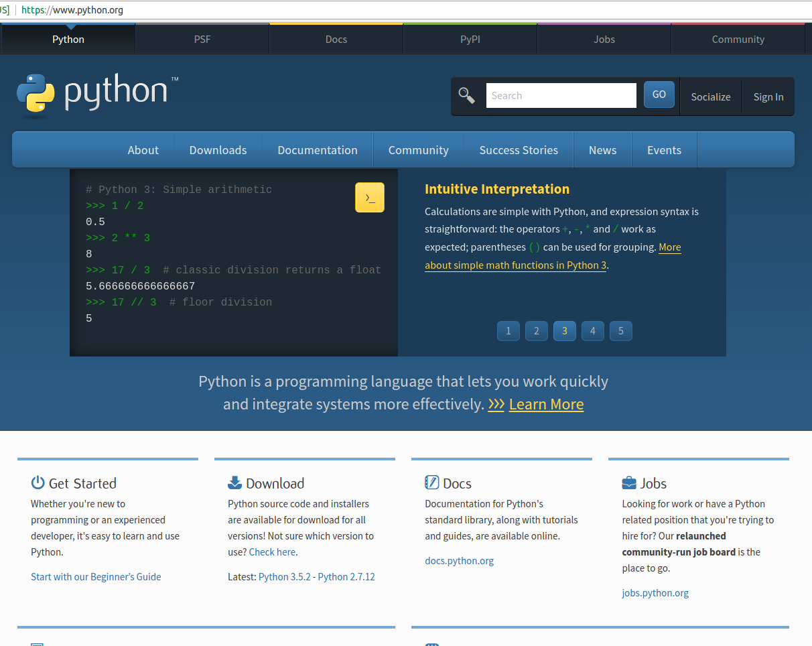This screenshot has height=646, width=812.
Task: Open the Events navigation menu
Action: (x=665, y=150)
